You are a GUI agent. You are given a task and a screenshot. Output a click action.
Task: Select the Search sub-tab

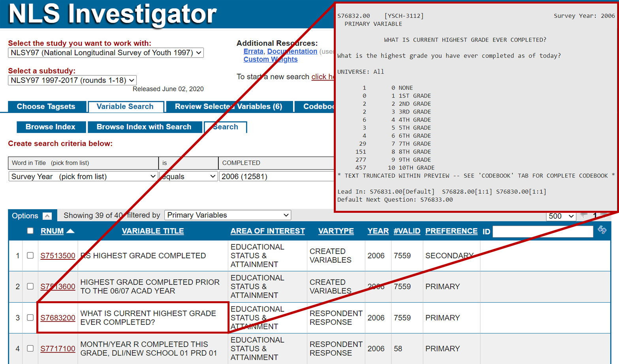pyautogui.click(x=226, y=127)
